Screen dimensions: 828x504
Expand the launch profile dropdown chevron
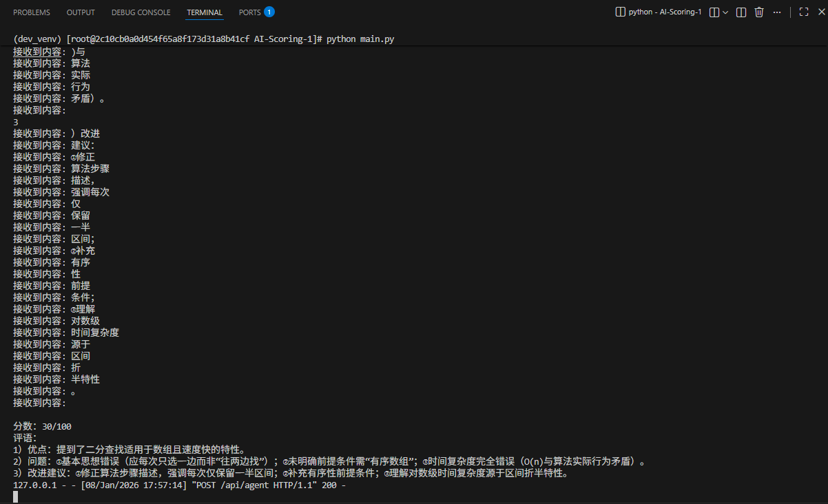[725, 12]
